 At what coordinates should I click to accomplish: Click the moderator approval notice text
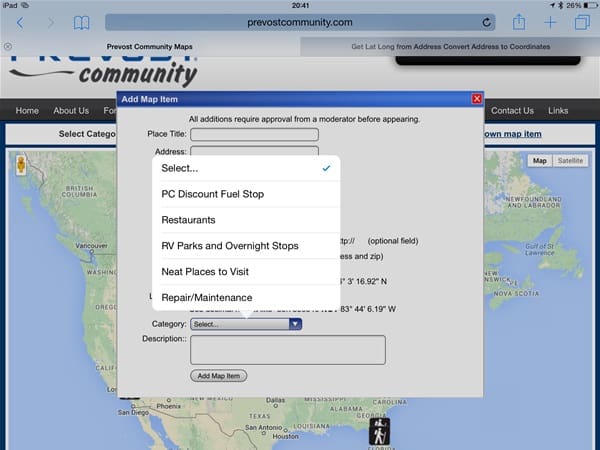pyautogui.click(x=304, y=119)
